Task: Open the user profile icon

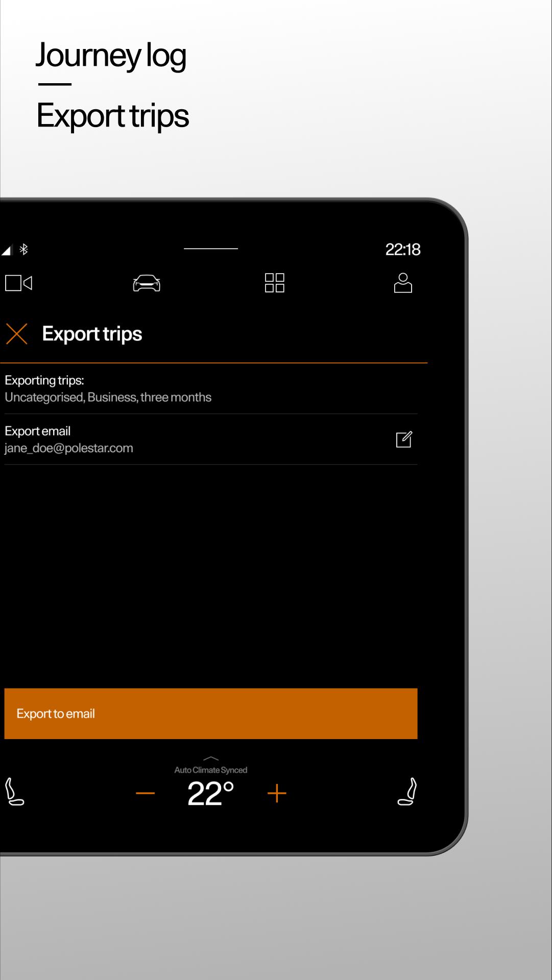Action: [403, 283]
